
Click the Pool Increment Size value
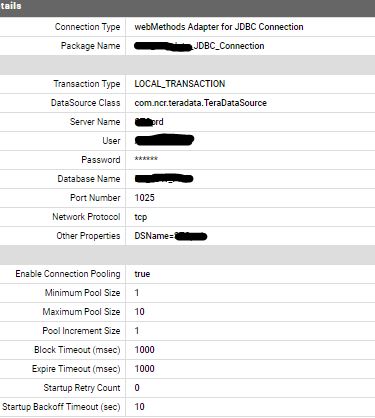point(137,331)
